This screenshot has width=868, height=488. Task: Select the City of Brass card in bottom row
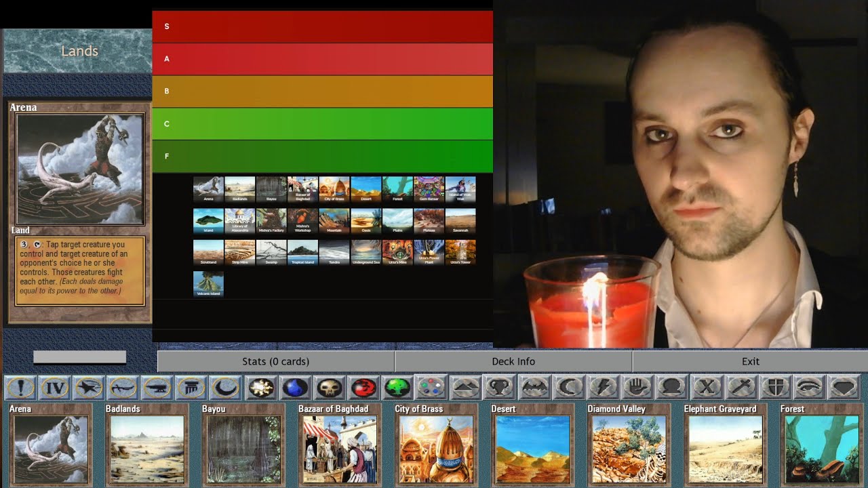[x=436, y=445]
